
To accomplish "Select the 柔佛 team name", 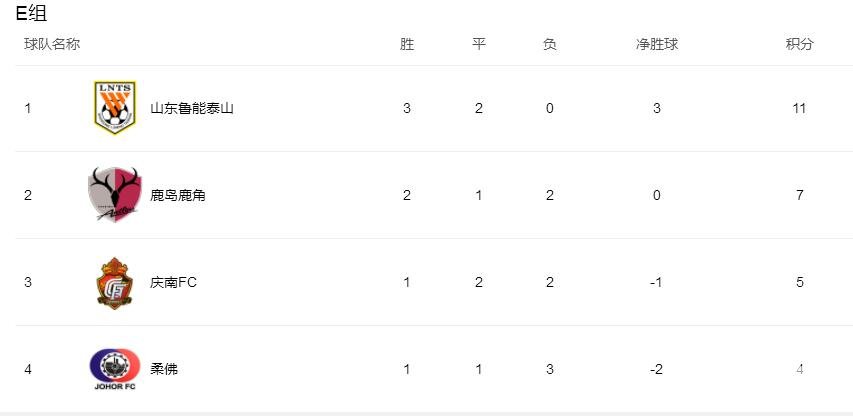I will click(164, 369).
